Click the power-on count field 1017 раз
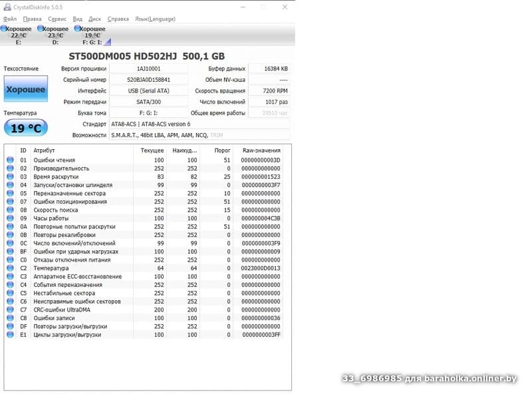Viewport: 532px width, 394px height. coord(269,102)
